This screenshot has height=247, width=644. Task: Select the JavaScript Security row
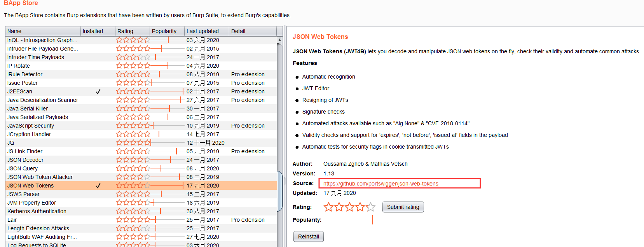(x=141, y=126)
